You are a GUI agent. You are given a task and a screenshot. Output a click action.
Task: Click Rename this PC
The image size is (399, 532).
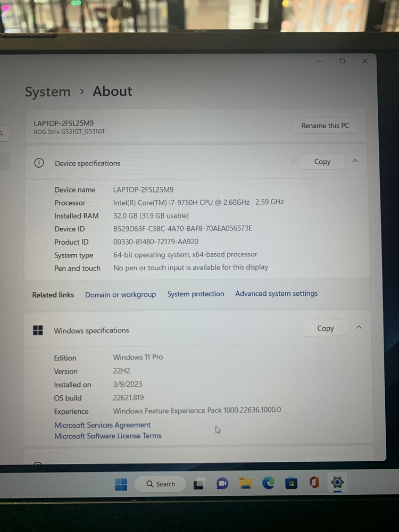pos(325,126)
